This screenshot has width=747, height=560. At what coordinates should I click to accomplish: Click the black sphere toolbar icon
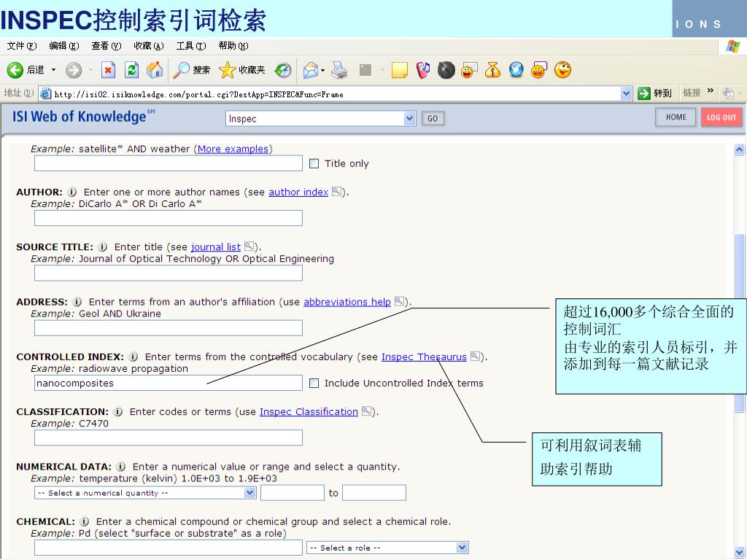tap(446, 71)
